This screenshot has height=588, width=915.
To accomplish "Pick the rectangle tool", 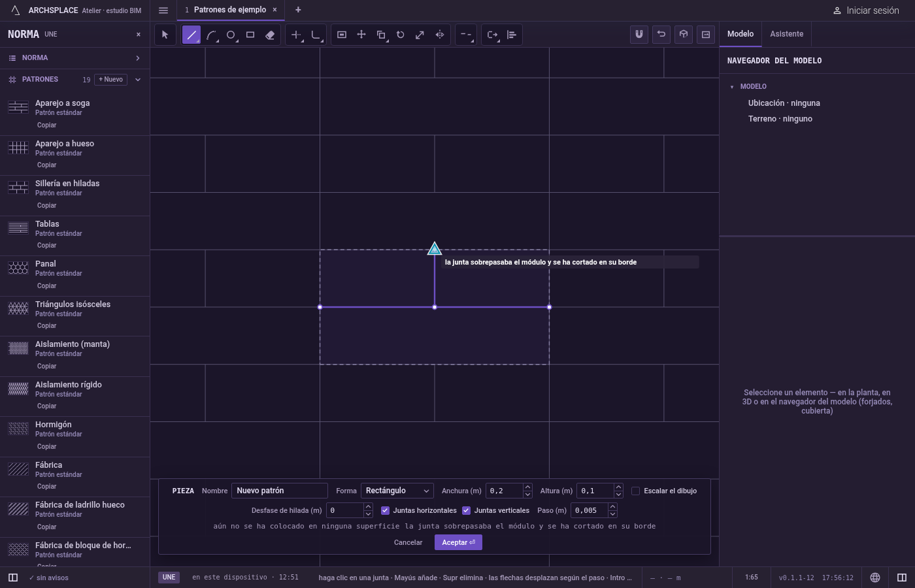I will (x=250, y=35).
